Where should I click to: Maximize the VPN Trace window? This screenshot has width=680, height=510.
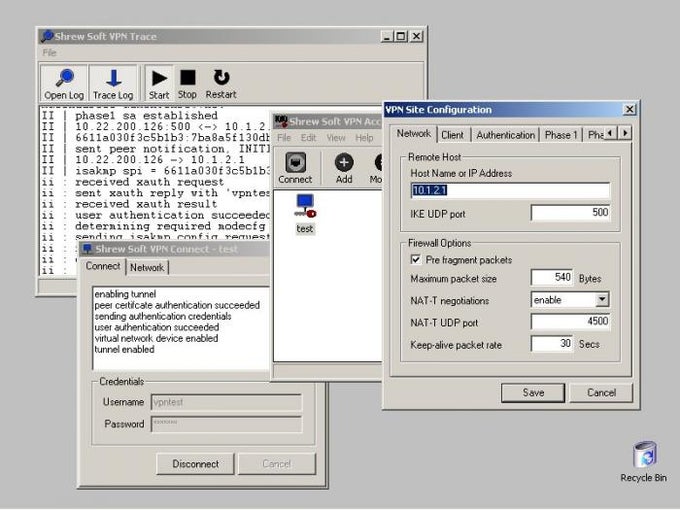click(401, 36)
